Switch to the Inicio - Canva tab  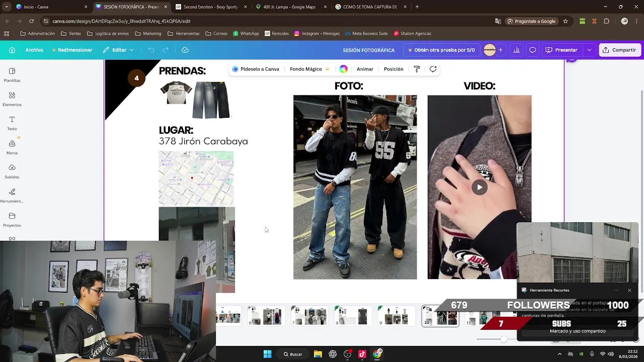pos(52,7)
